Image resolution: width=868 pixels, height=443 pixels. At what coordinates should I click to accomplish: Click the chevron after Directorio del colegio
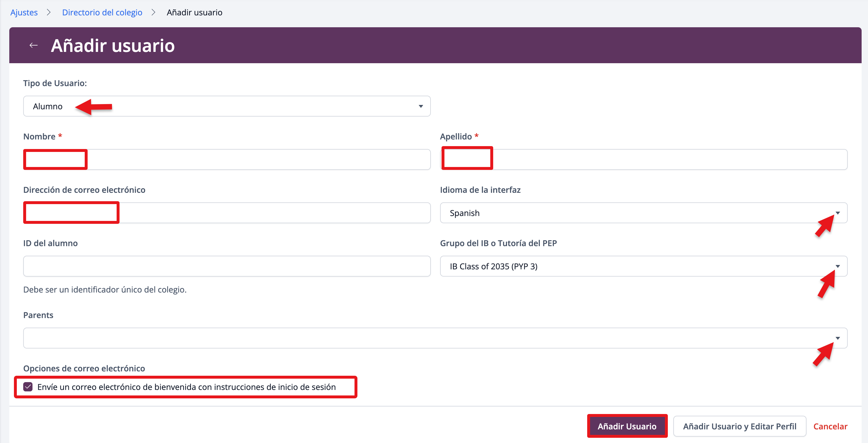tap(153, 12)
